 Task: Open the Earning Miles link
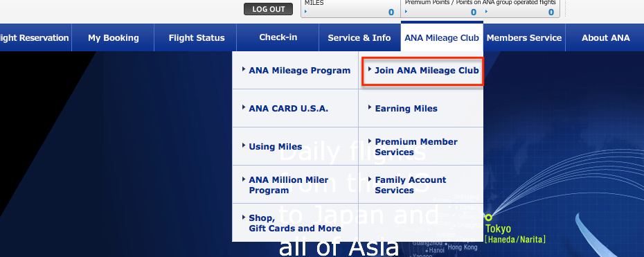406,108
